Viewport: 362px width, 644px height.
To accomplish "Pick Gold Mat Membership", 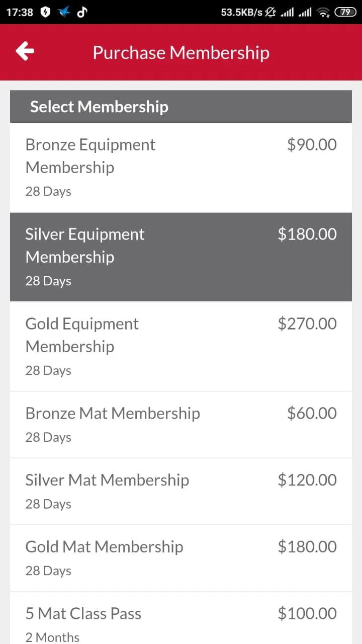I will coord(181,558).
